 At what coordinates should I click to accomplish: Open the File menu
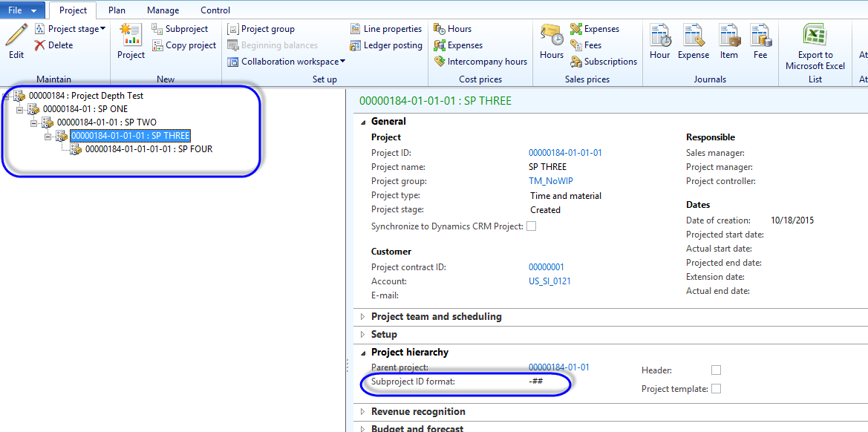[x=22, y=10]
